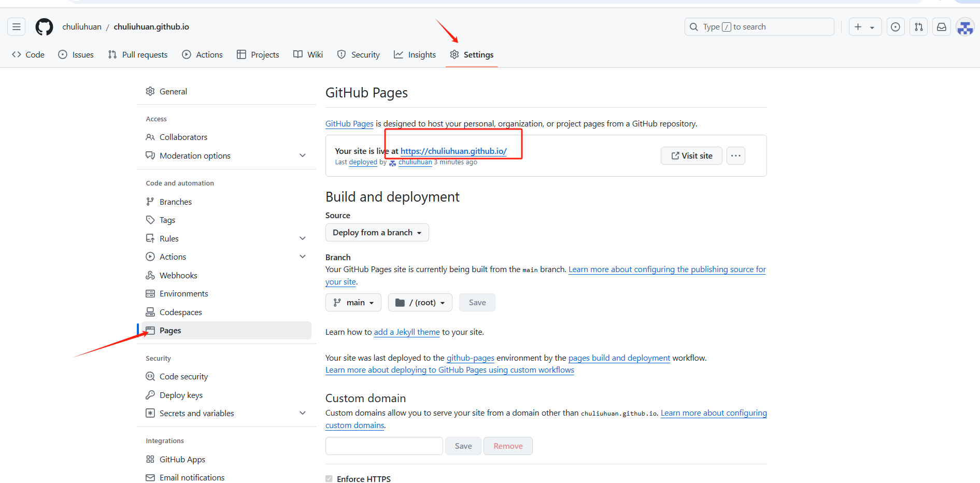Open the github-pages environment link

coord(471,358)
